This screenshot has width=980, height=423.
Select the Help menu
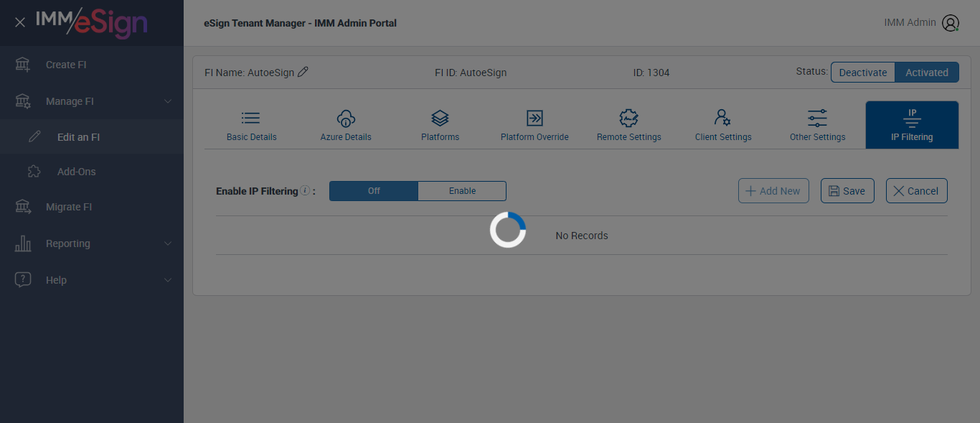tap(92, 280)
